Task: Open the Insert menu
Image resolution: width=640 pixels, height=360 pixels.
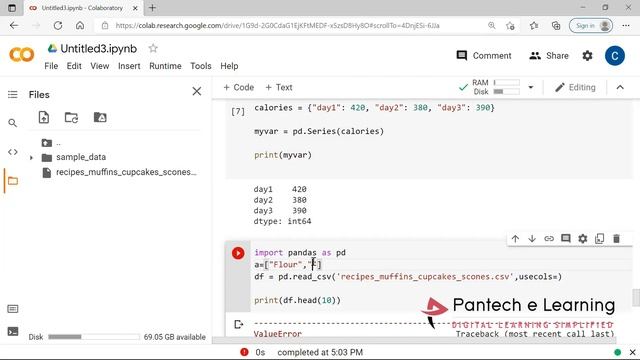Action: (129, 66)
